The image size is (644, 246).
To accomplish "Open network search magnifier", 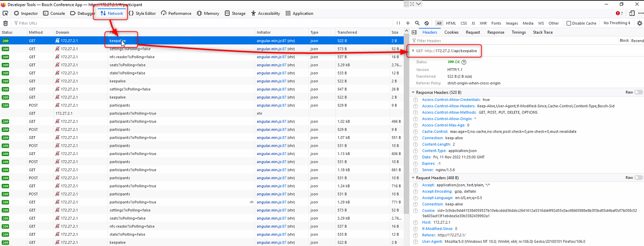I will [x=417, y=23].
